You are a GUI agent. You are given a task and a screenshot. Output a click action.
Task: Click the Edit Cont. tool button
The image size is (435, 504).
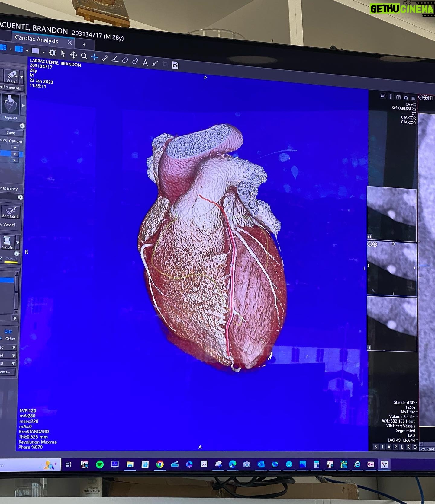click(x=11, y=212)
